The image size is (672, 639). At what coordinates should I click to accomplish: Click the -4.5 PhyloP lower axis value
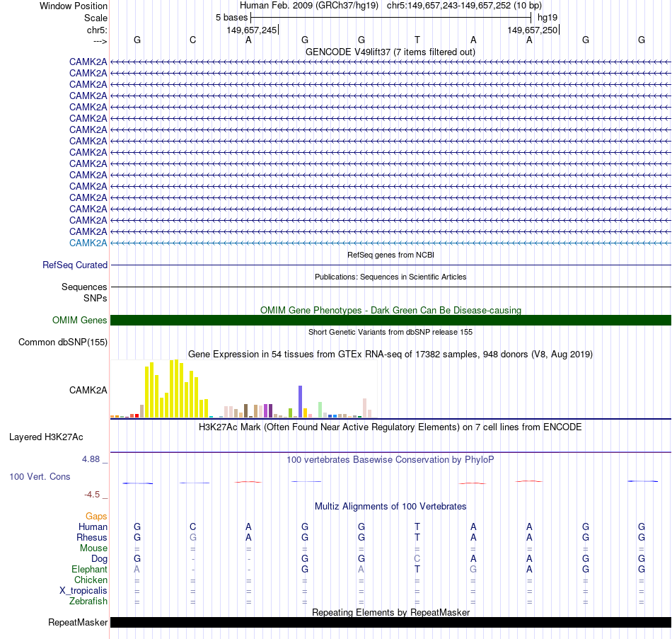tap(92, 495)
